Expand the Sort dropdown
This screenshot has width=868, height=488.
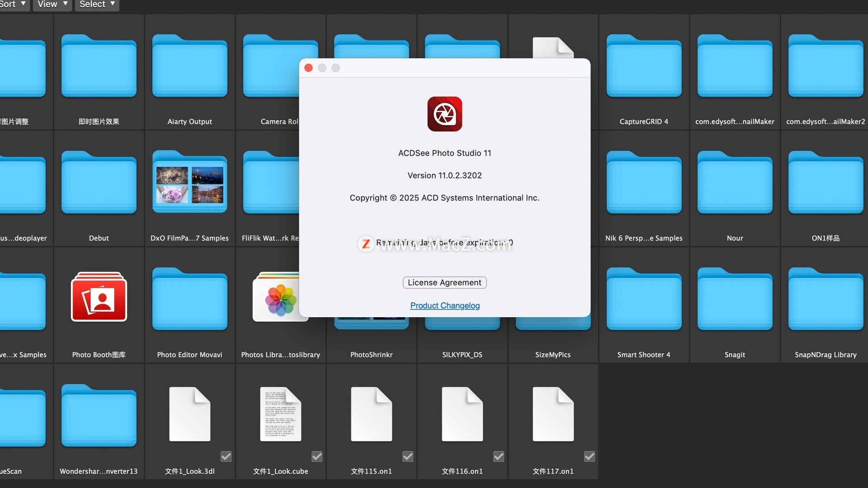[x=13, y=5]
